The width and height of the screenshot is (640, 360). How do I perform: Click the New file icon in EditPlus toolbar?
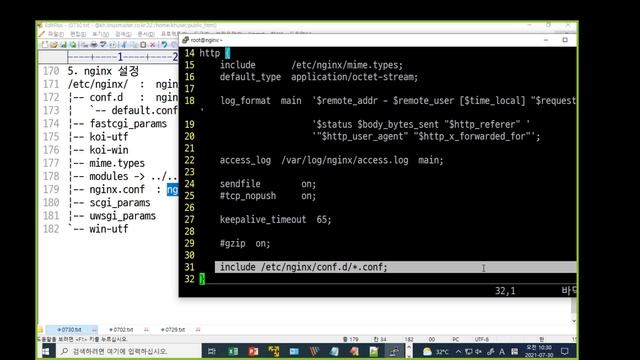click(x=44, y=44)
